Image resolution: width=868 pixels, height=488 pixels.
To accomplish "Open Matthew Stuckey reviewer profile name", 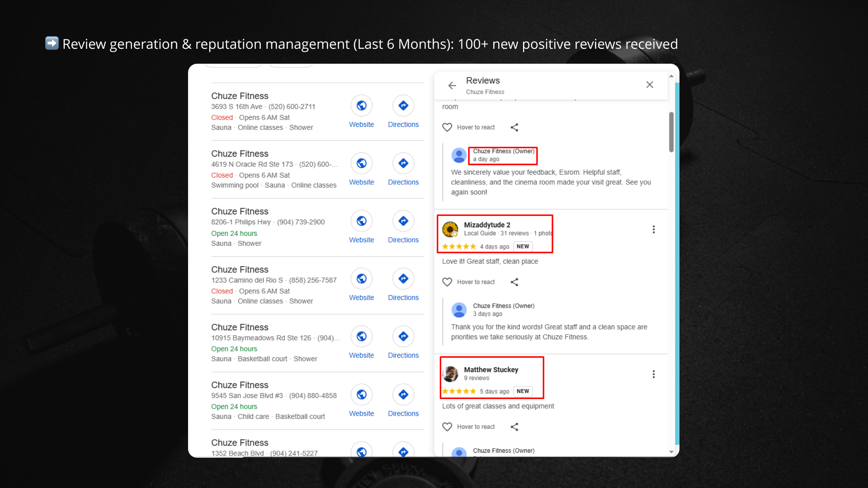I will click(x=491, y=370).
